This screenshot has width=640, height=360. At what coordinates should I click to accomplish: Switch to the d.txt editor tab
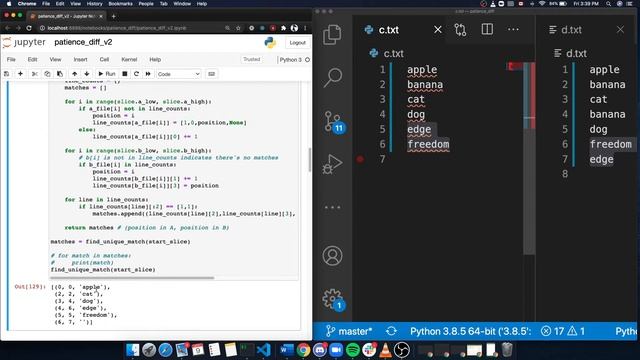click(x=571, y=30)
